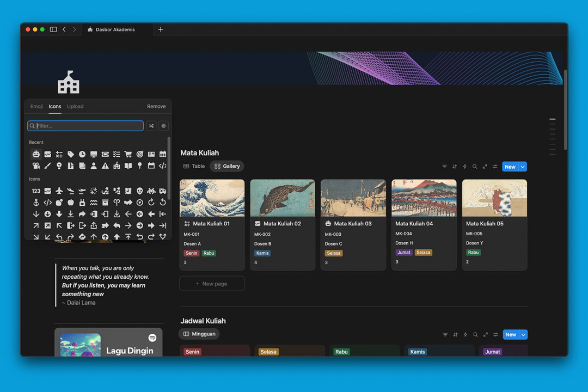The width and height of the screenshot is (588, 392).
Task: Choose the paintbrush icon
Action: click(47, 166)
